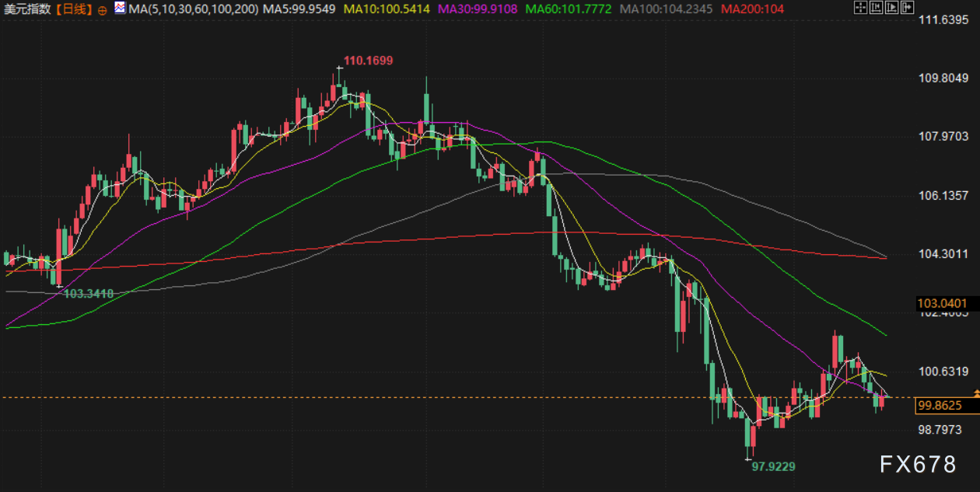Viewport: 980px width, 492px height.
Task: Click the orange circled-plus icon beside 日线
Action: click(103, 10)
